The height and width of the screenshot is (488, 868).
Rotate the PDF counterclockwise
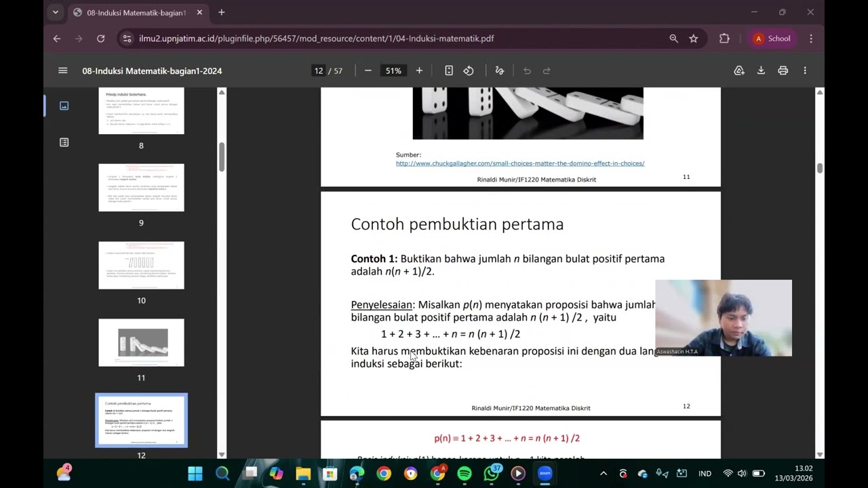[x=469, y=70]
